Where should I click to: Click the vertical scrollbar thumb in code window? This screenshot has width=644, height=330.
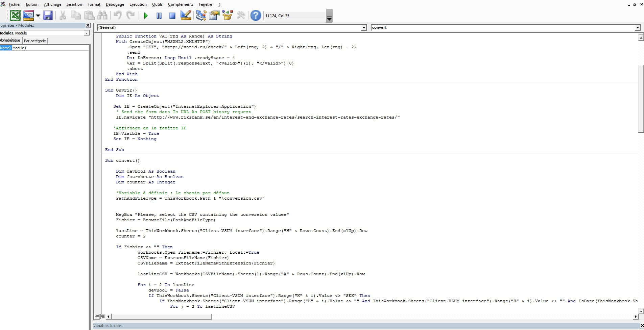(641, 98)
